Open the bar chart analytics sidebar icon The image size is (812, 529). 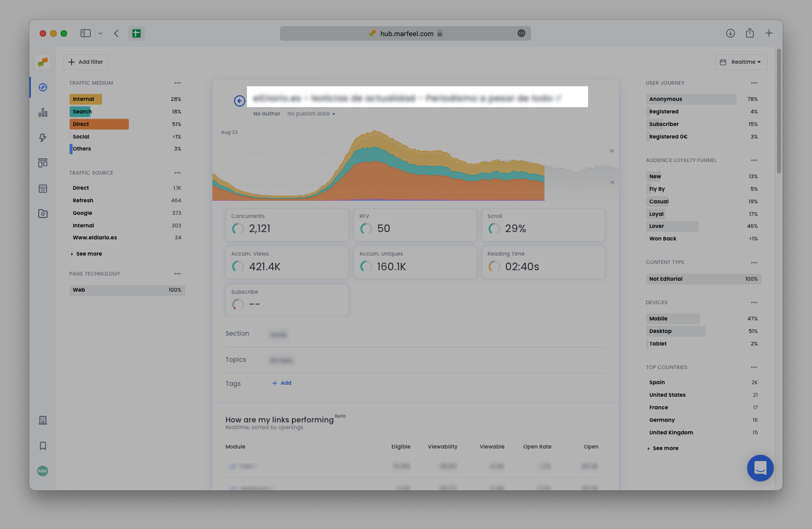tap(43, 112)
